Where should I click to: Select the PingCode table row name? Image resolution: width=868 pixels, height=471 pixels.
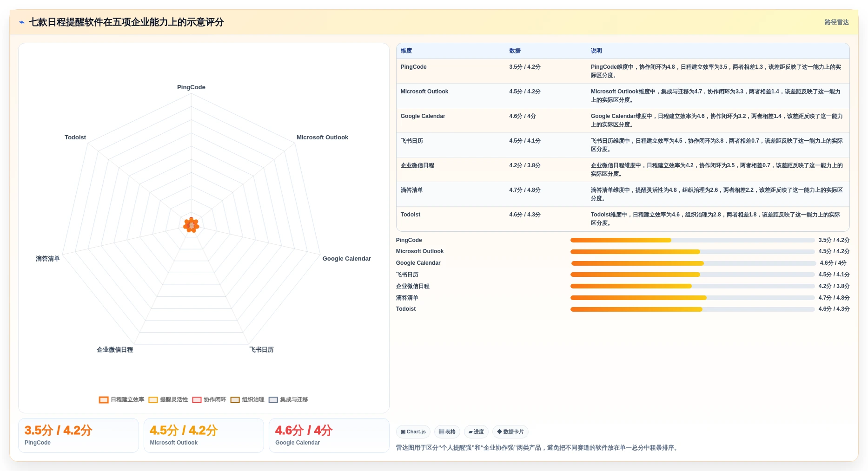tap(413, 67)
